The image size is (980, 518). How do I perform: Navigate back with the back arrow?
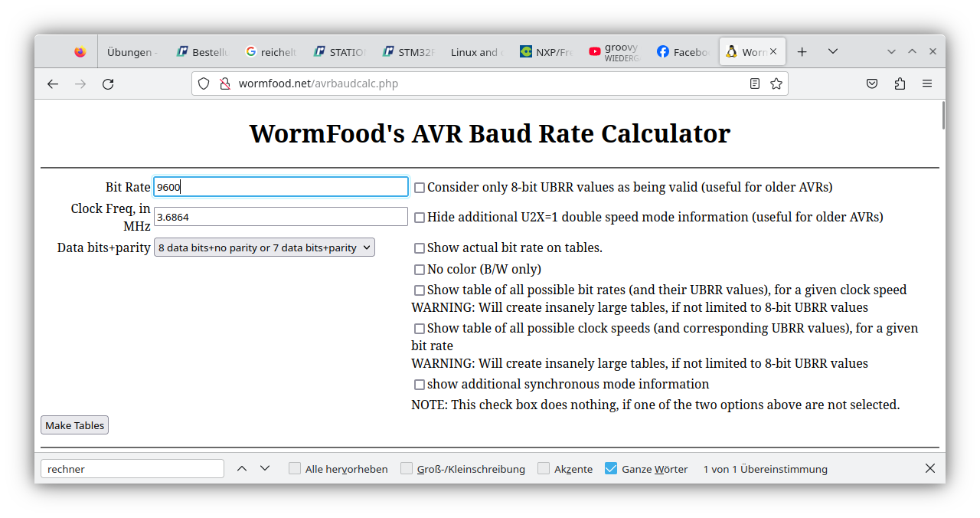52,84
